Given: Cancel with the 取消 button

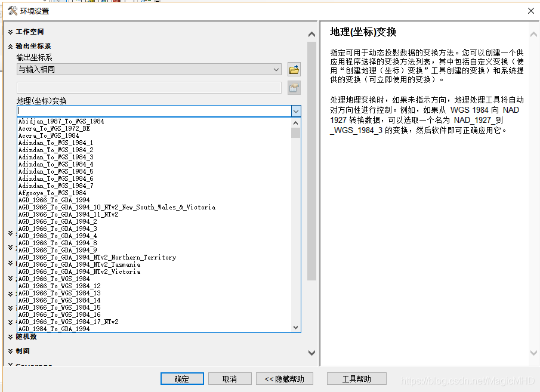Looking at the screenshot, I should click(x=230, y=379).
